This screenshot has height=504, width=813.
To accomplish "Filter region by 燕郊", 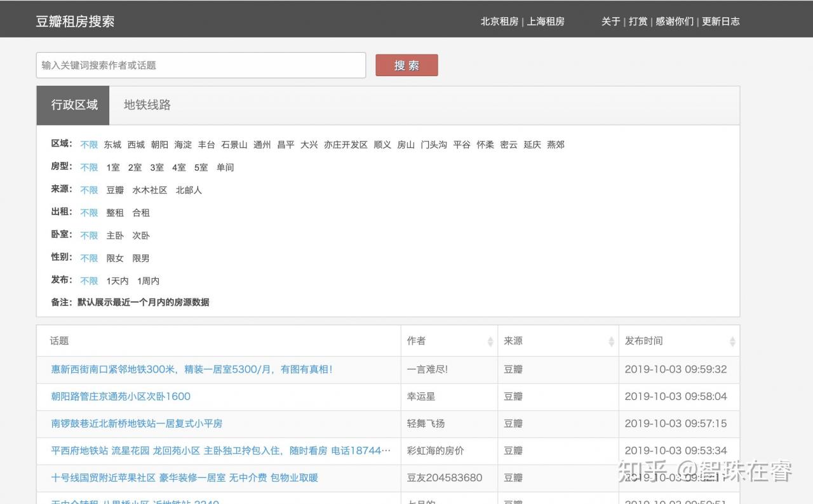I will coord(556,145).
